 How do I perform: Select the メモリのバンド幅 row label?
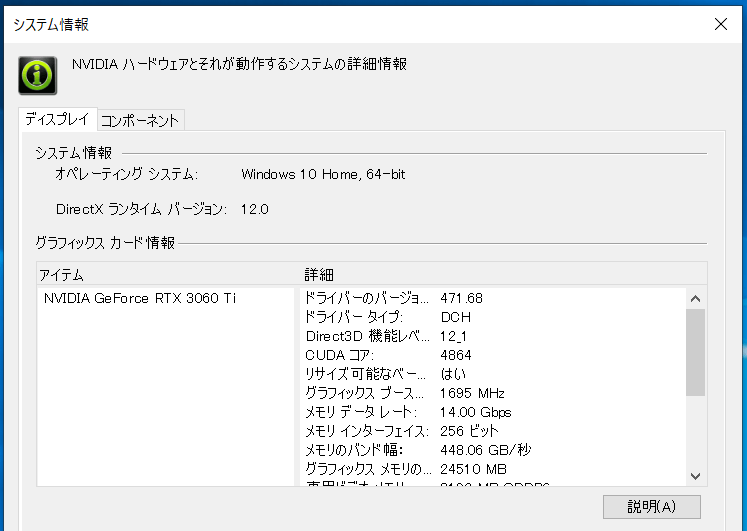click(x=354, y=450)
